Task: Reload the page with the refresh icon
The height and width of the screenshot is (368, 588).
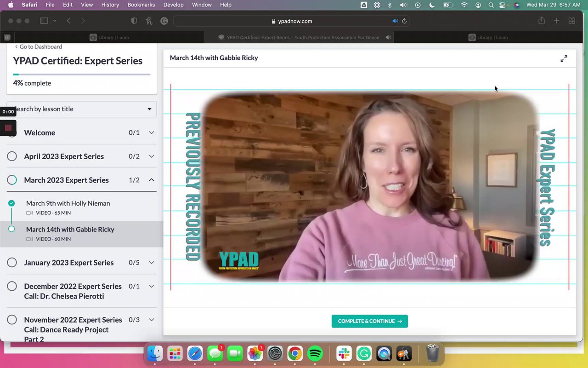Action: pos(404,21)
